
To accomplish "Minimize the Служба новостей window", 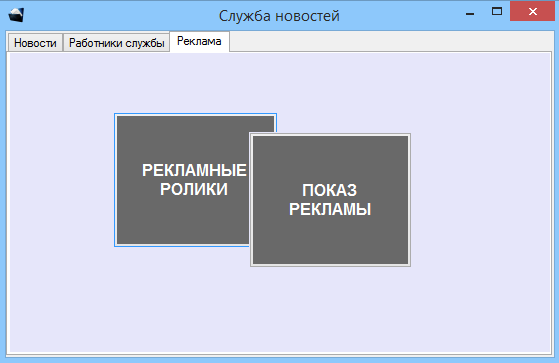I will tap(470, 13).
